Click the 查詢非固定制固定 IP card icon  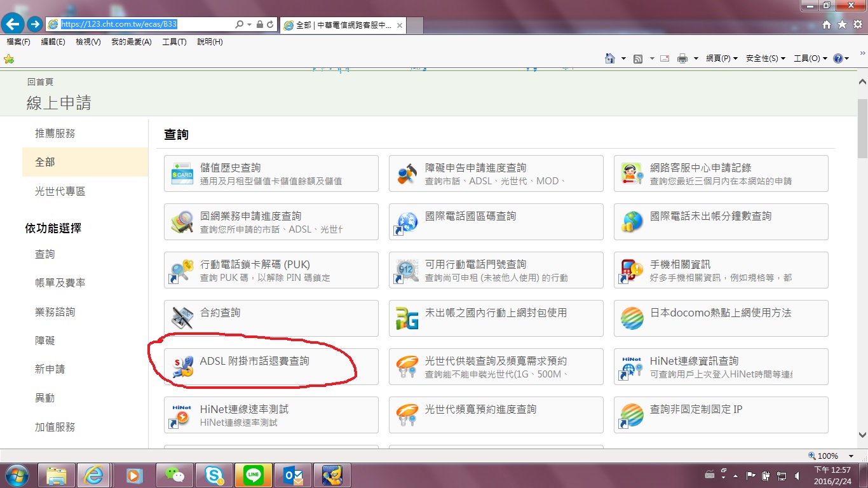pyautogui.click(x=632, y=415)
